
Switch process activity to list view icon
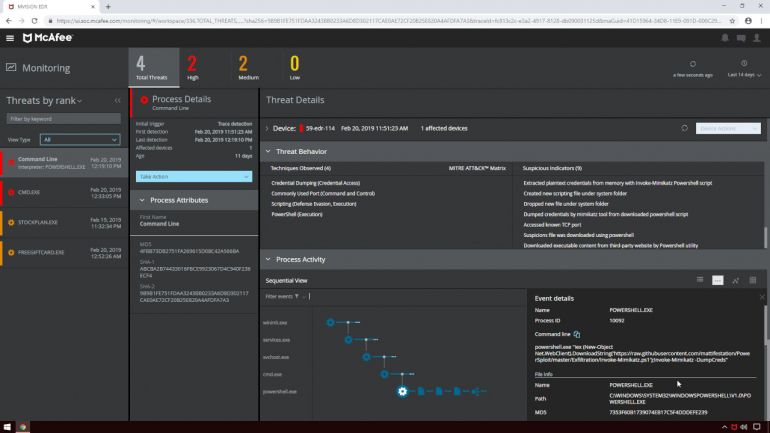700,280
